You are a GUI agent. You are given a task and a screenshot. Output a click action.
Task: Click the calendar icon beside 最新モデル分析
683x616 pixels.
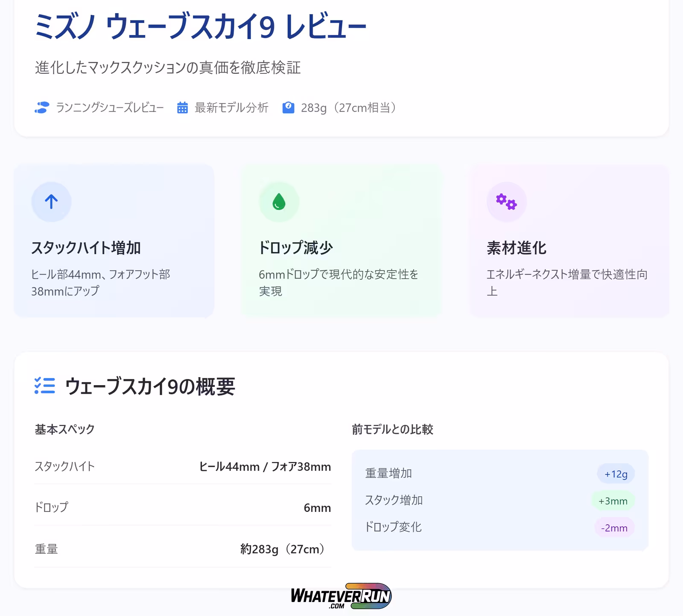[x=182, y=108]
